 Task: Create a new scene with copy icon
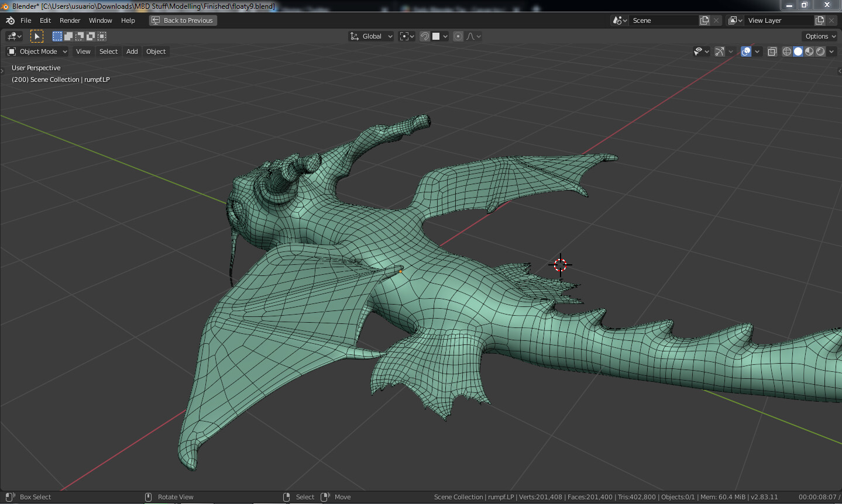pyautogui.click(x=704, y=20)
